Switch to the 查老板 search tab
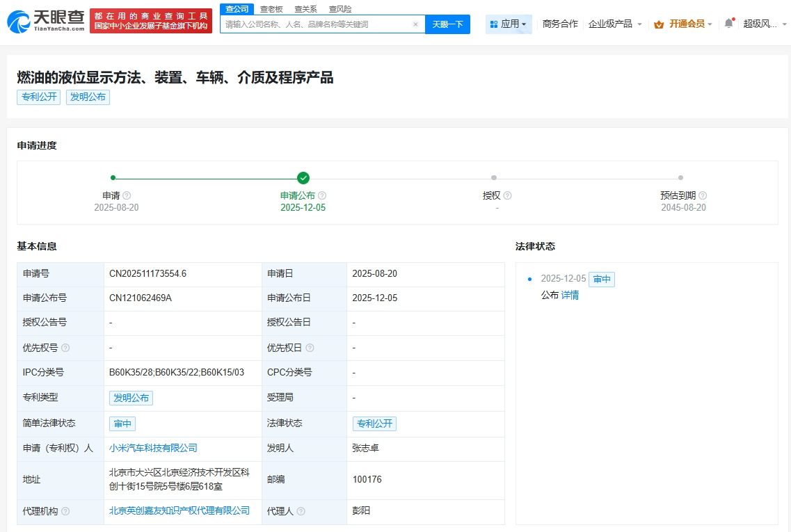791x532 pixels. [271, 9]
